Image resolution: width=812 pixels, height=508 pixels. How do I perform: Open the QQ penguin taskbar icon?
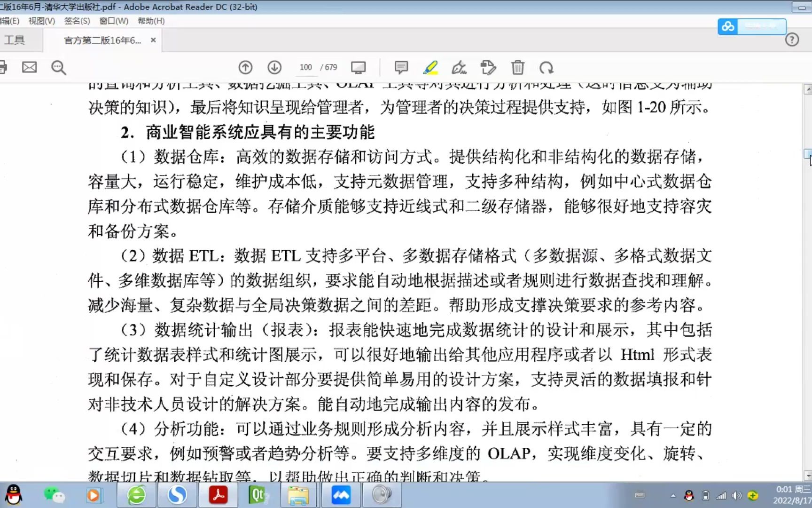tap(13, 495)
